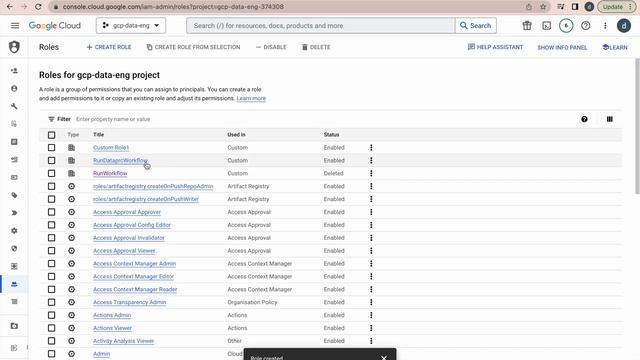
Task: Sort roles by Used in column header
Action: [236, 135]
